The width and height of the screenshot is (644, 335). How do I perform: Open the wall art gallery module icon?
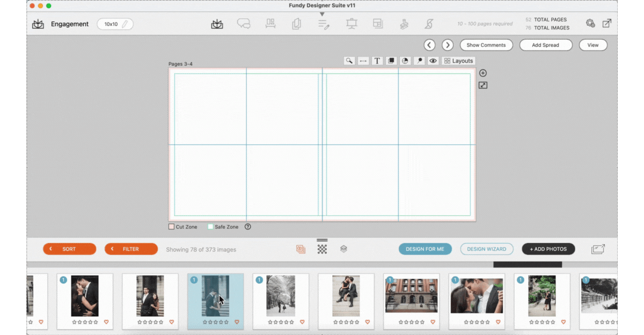(x=270, y=24)
